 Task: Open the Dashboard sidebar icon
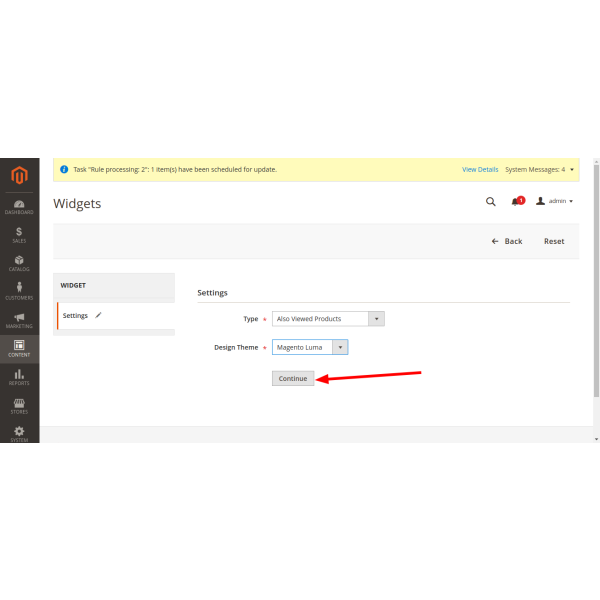point(19,207)
